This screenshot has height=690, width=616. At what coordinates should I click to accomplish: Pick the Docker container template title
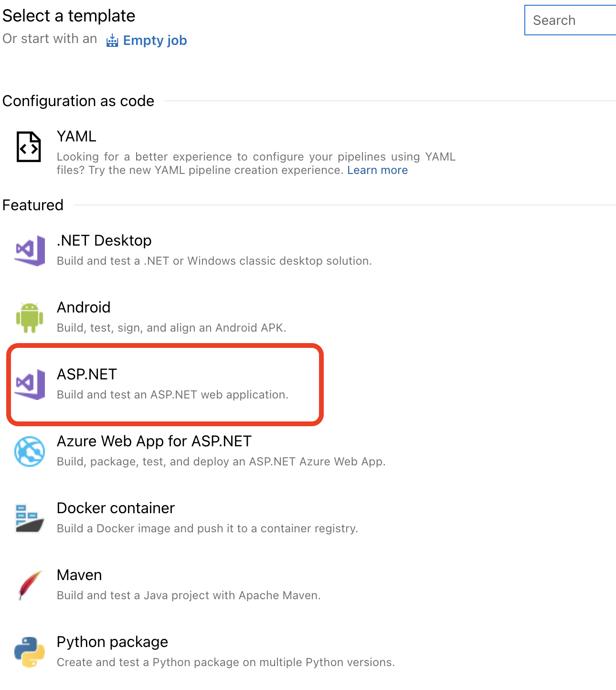[x=116, y=508]
